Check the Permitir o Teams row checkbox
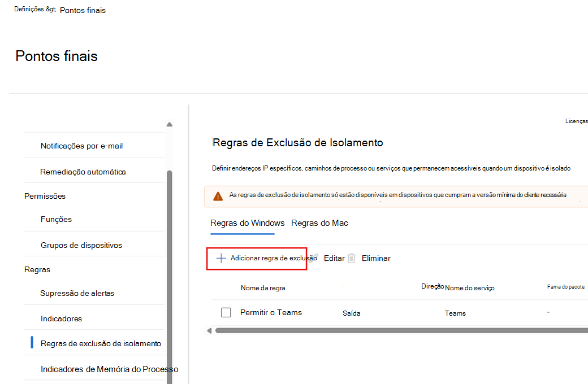 226,312
